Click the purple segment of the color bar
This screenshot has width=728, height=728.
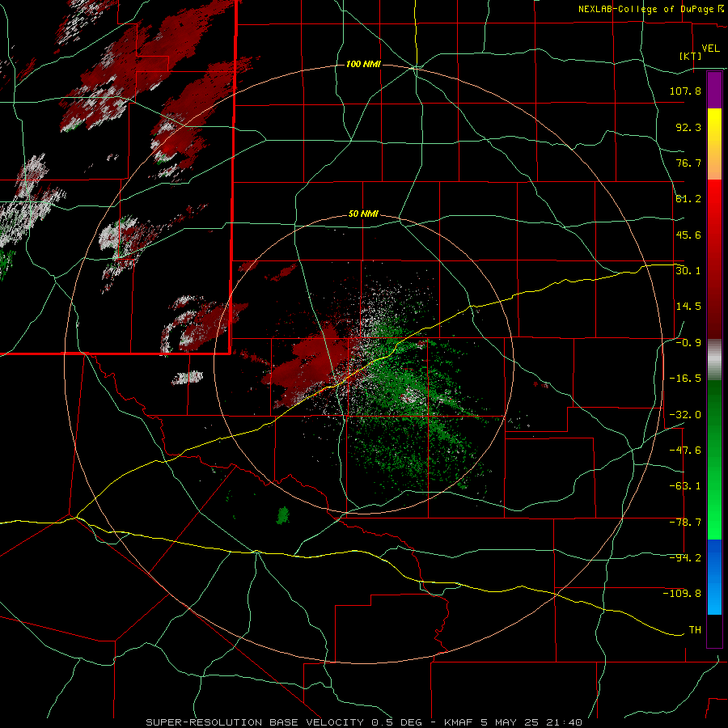tap(714, 91)
